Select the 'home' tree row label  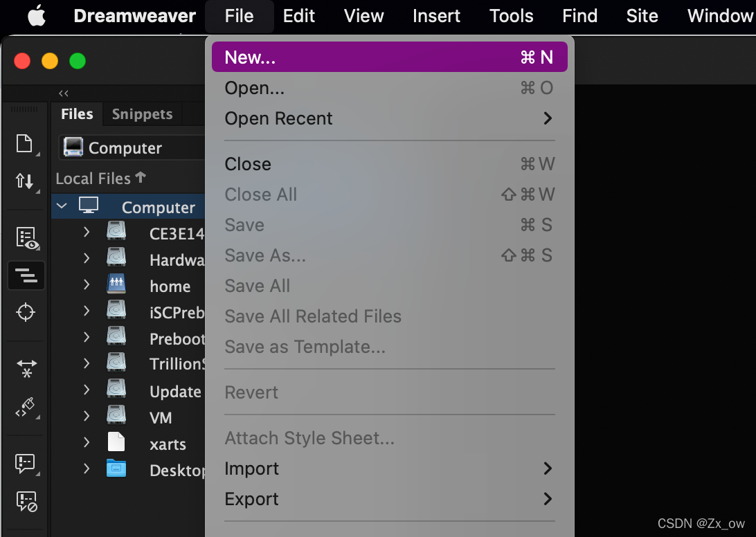click(170, 286)
